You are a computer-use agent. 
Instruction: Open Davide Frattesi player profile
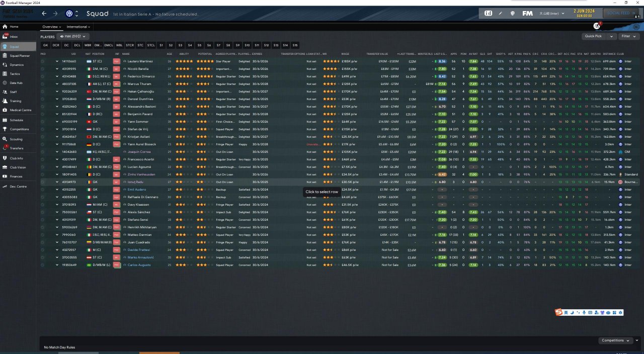(139, 250)
